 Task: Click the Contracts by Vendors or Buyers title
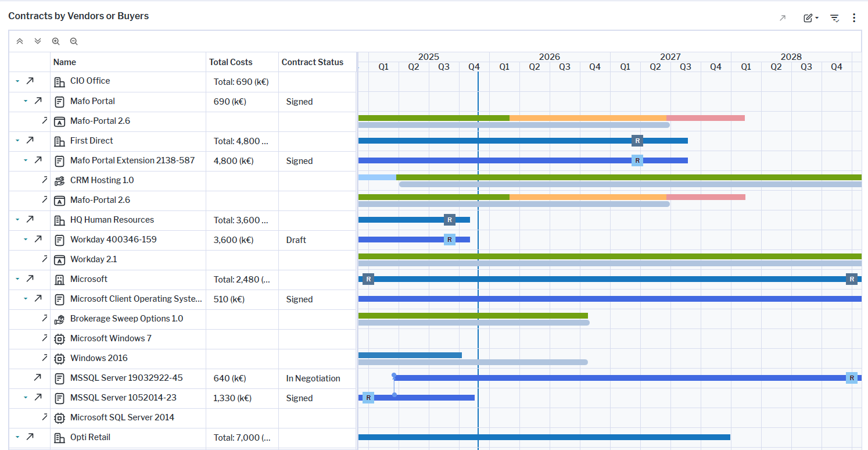pos(78,16)
